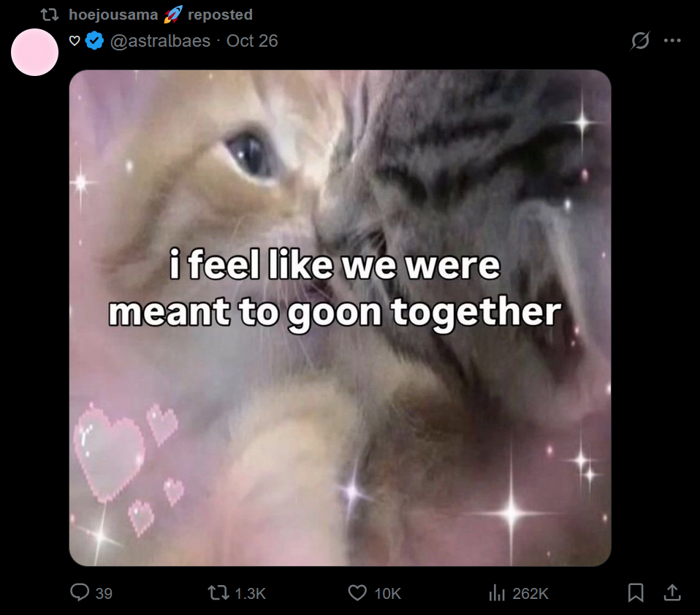Image resolution: width=700 pixels, height=615 pixels.
Task: Click the 39 replies count
Action: pos(104,594)
